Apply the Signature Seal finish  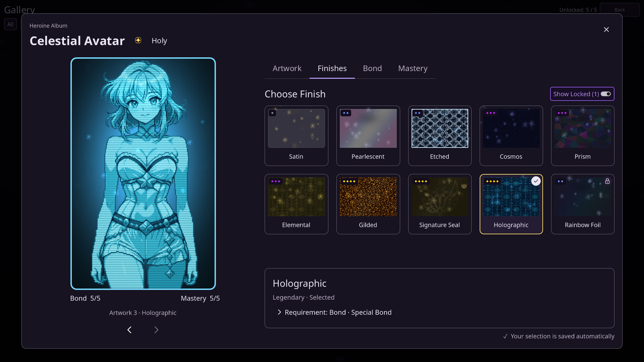point(439,204)
